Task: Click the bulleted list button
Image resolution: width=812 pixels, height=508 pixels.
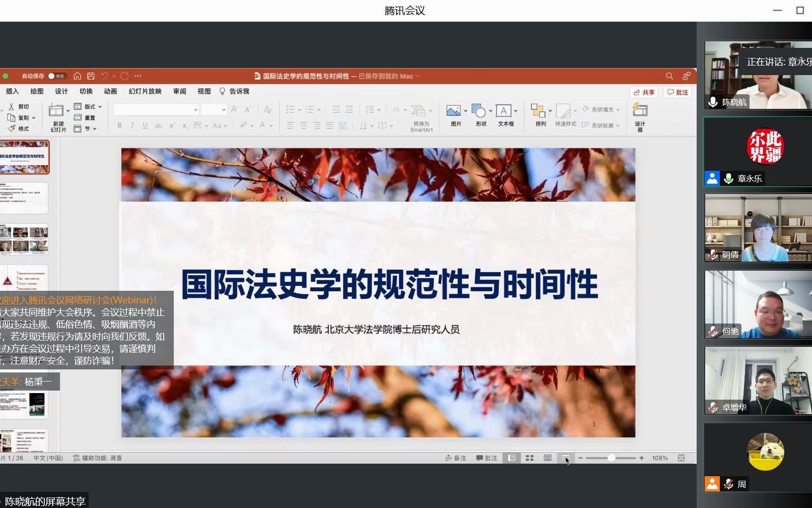Action: click(290, 109)
